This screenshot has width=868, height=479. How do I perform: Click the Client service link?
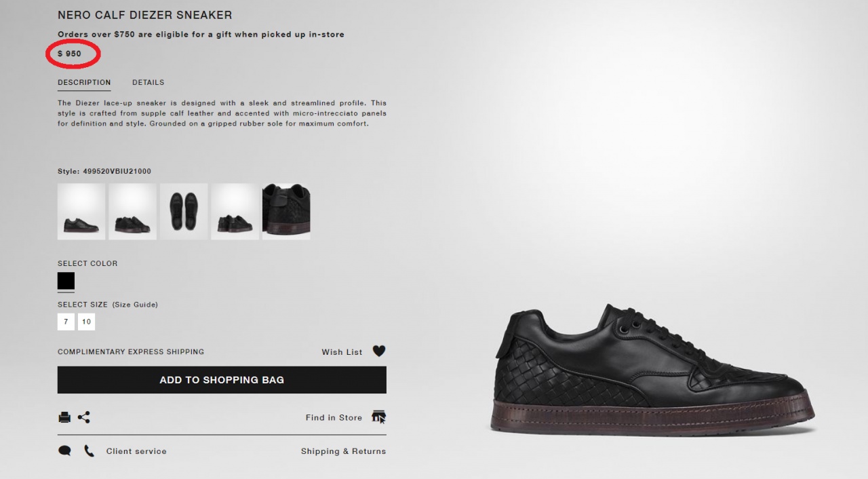(136, 451)
